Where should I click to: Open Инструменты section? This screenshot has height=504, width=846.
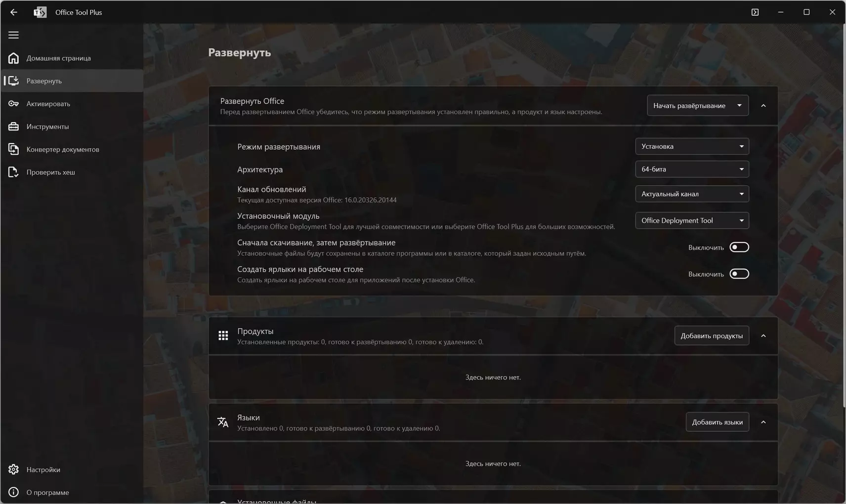[x=72, y=126]
